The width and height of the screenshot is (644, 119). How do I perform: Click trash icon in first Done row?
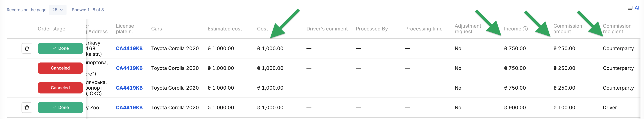point(27,48)
